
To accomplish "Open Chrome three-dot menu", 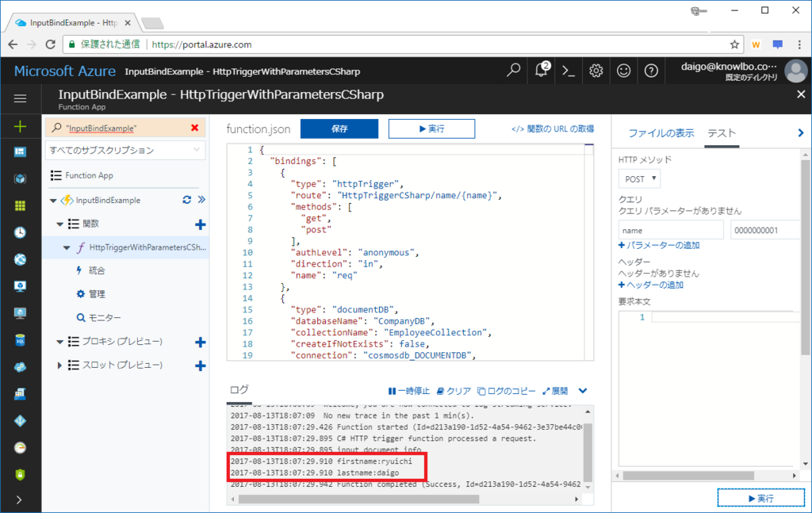I will tap(800, 44).
